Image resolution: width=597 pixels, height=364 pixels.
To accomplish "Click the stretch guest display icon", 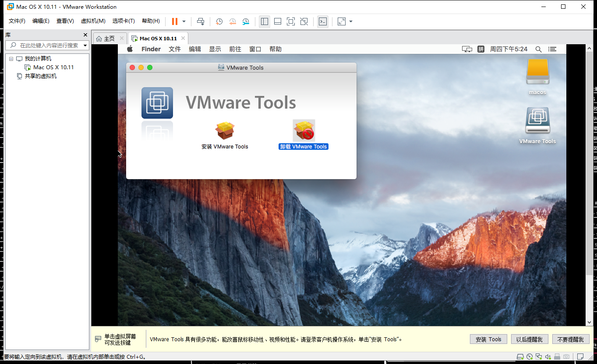I will [342, 21].
